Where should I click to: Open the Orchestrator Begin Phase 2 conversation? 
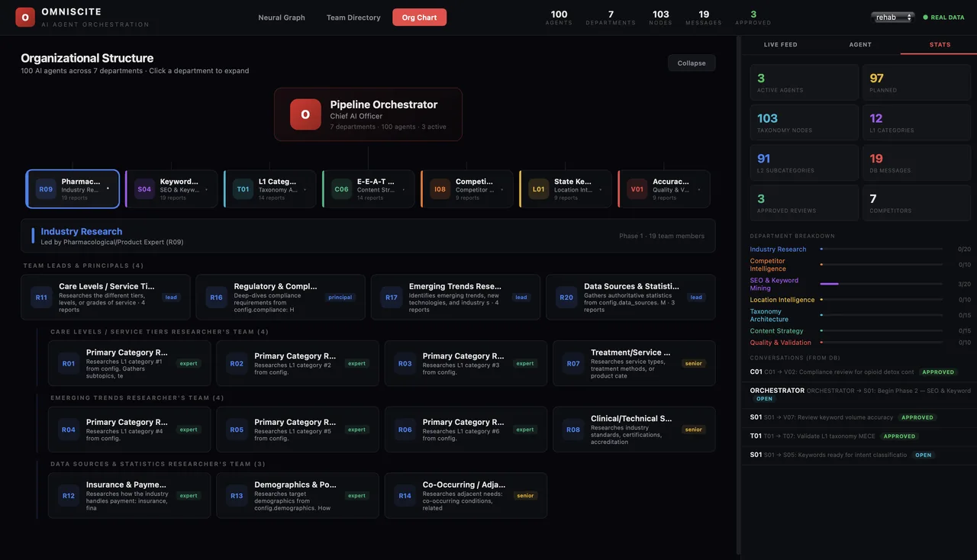tap(859, 394)
